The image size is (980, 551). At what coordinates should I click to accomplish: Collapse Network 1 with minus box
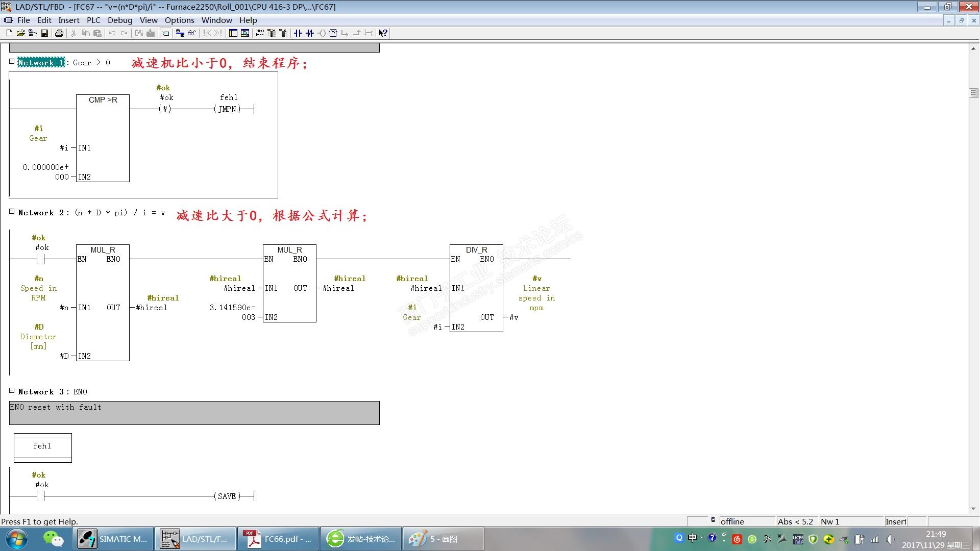point(12,61)
